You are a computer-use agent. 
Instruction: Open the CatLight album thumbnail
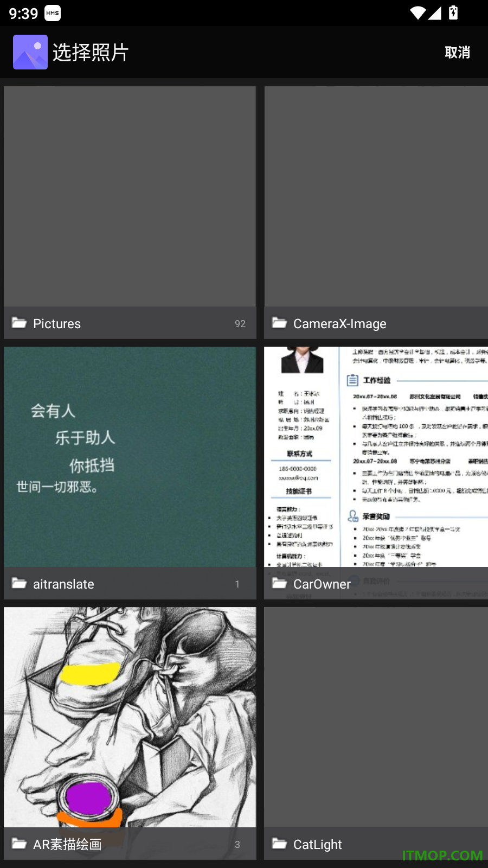(376, 717)
